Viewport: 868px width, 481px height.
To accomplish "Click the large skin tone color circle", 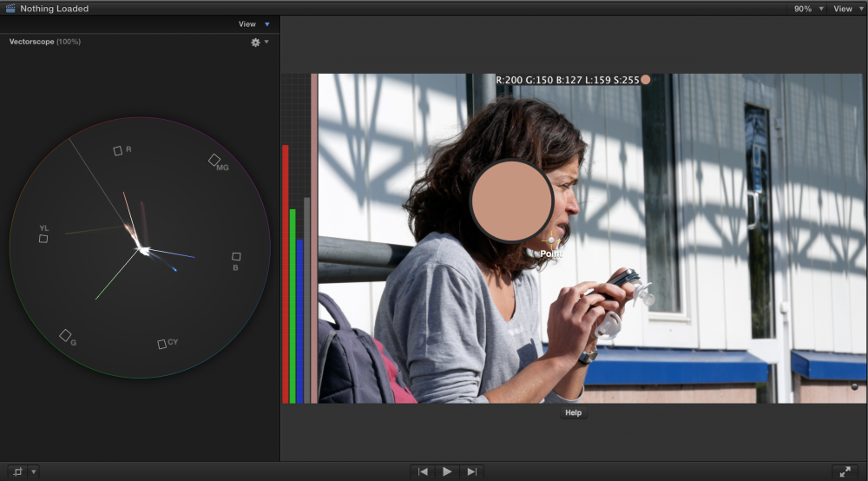I will click(512, 201).
